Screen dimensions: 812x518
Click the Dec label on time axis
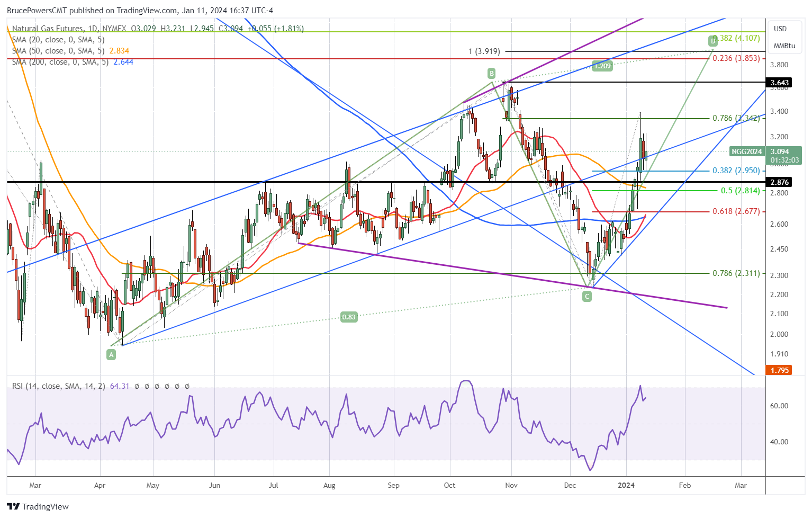(570, 485)
